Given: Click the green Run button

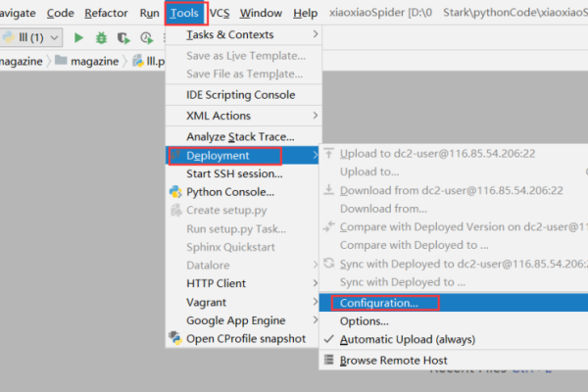Looking at the screenshot, I should point(79,37).
